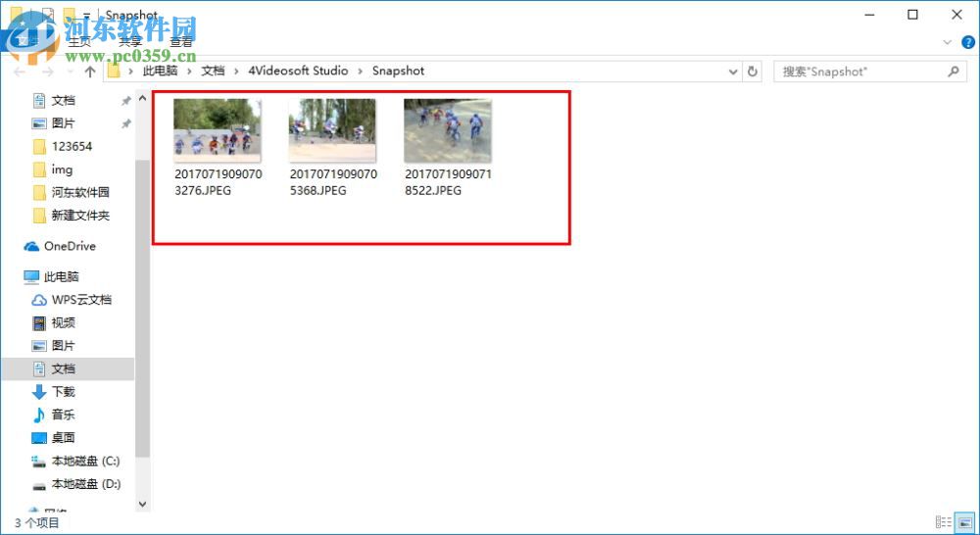Image resolution: width=980 pixels, height=535 pixels.
Task: Switch to details view icon
Action: pyautogui.click(x=943, y=522)
